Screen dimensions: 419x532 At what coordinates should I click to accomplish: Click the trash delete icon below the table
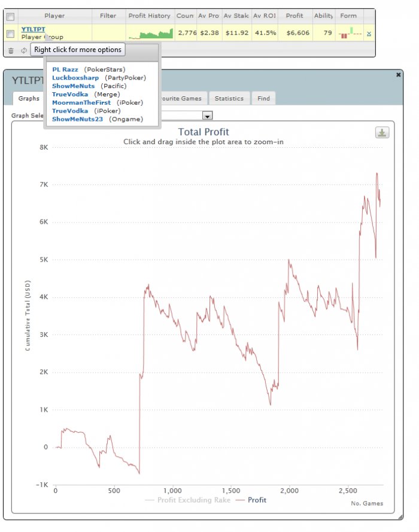point(11,50)
